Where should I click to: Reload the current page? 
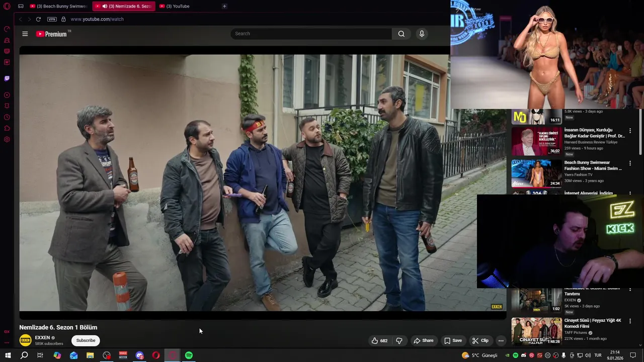tap(38, 19)
